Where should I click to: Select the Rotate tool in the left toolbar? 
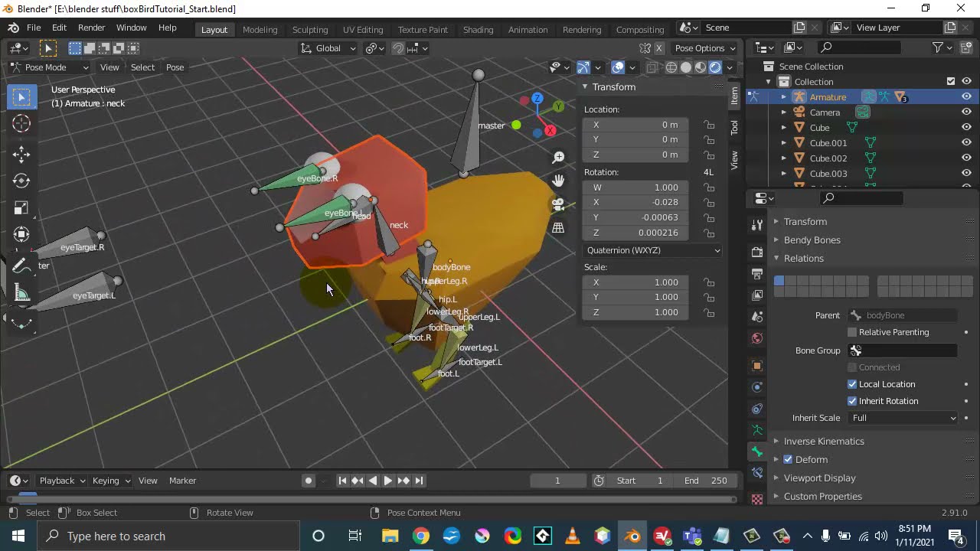(x=21, y=181)
